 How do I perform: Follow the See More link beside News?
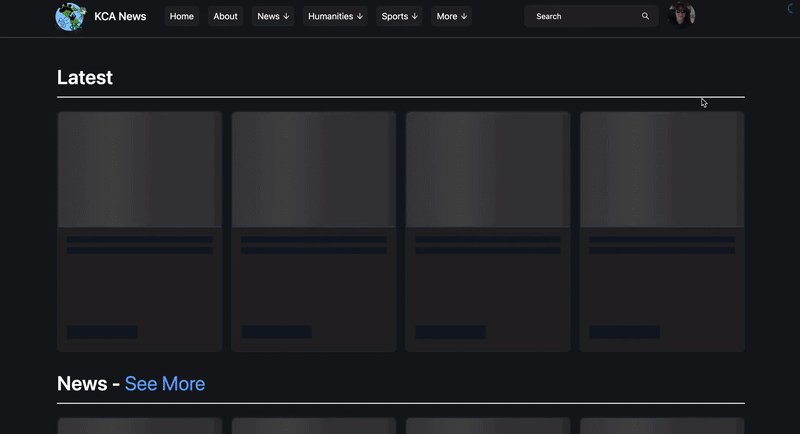pyautogui.click(x=165, y=384)
